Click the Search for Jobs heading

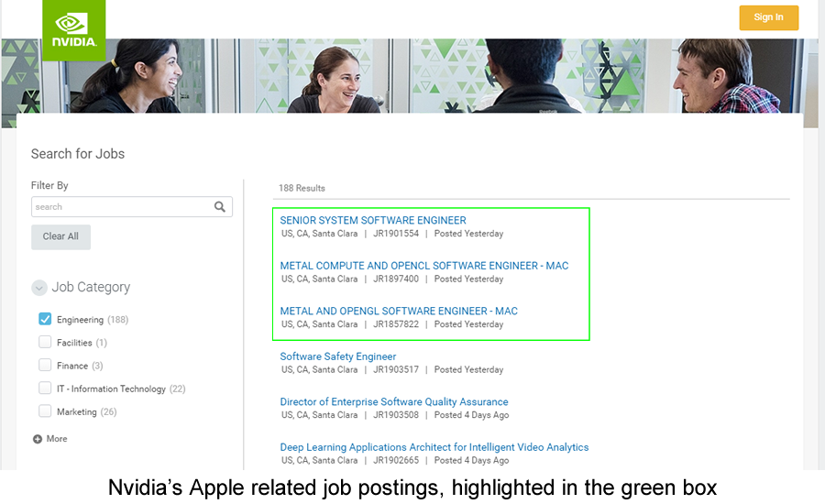78,154
